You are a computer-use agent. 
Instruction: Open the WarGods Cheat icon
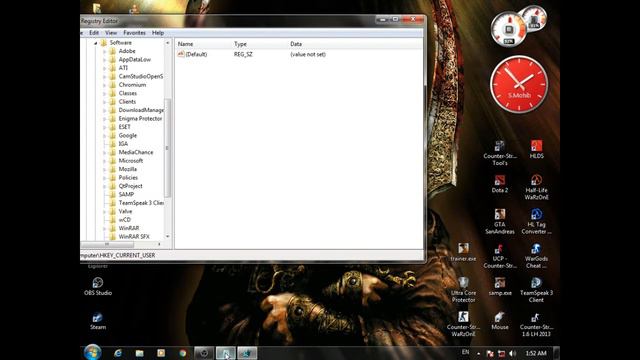coord(536,256)
